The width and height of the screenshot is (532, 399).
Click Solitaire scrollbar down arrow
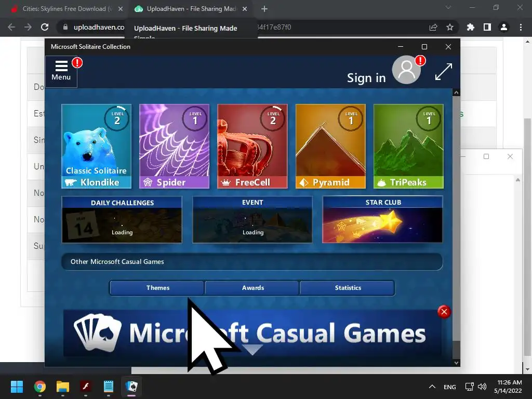(x=456, y=363)
